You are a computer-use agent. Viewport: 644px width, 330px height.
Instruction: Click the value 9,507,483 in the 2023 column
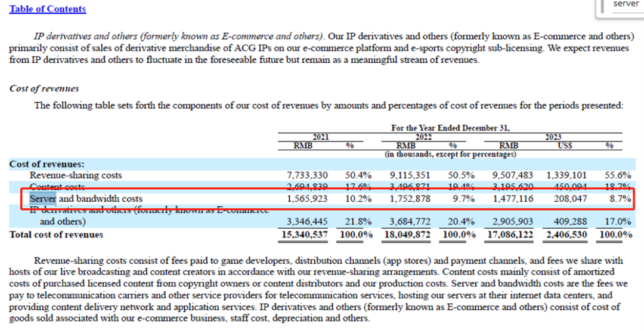point(510,175)
